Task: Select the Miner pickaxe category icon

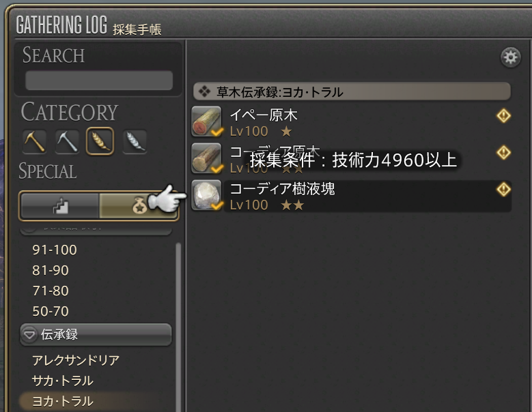Action: pos(34,141)
